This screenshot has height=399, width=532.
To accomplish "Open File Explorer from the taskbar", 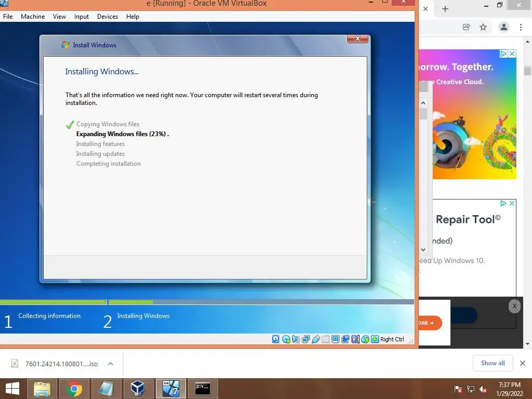I will click(x=42, y=389).
